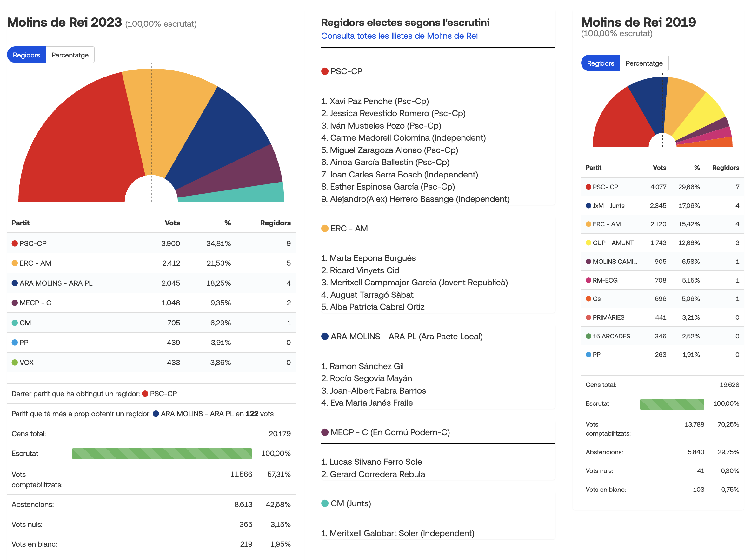
Task: Click the blue PP dot in the 2023 table
Action: coord(15,342)
